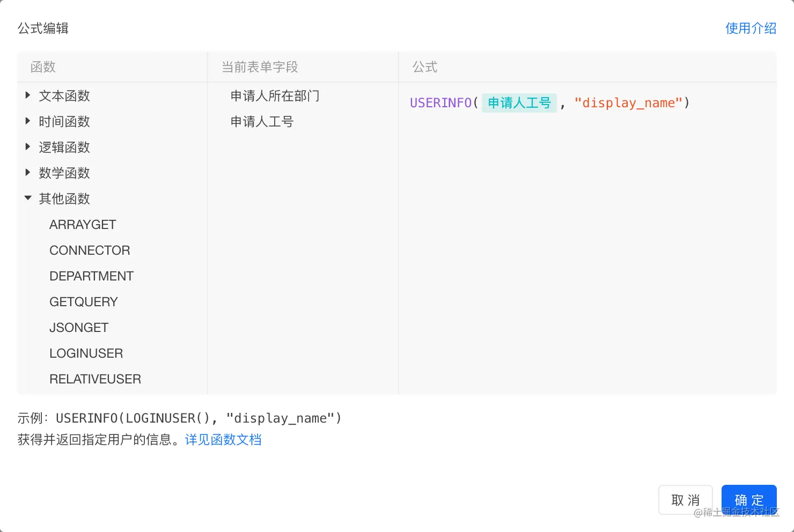The height and width of the screenshot is (532, 794).
Task: Click the 公式 column header
Action: 425,67
